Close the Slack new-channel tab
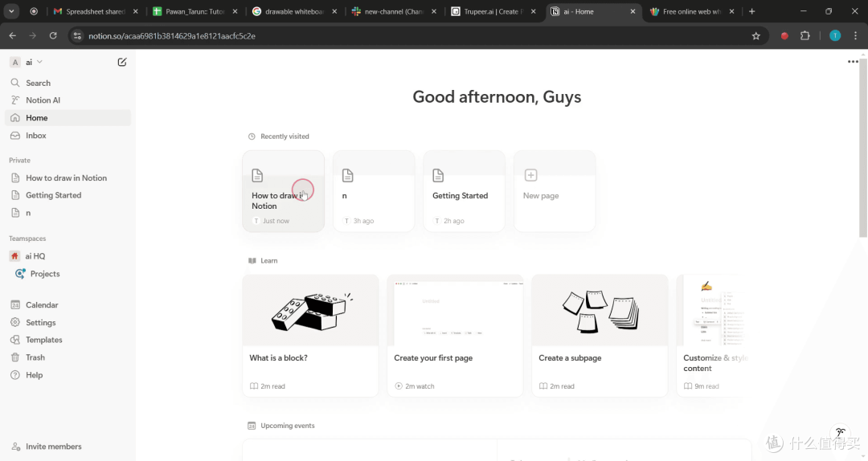The width and height of the screenshot is (868, 461). click(434, 11)
